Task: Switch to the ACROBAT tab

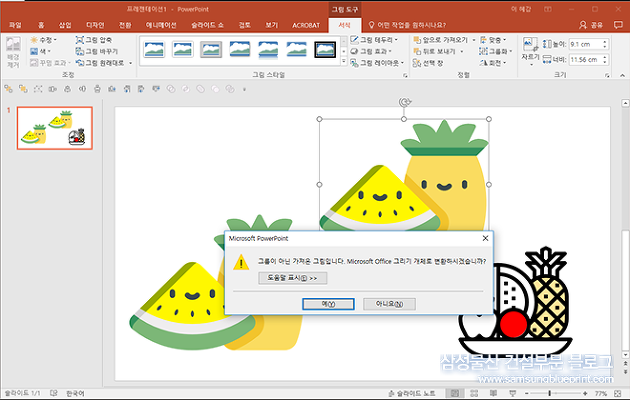Action: coord(306,25)
